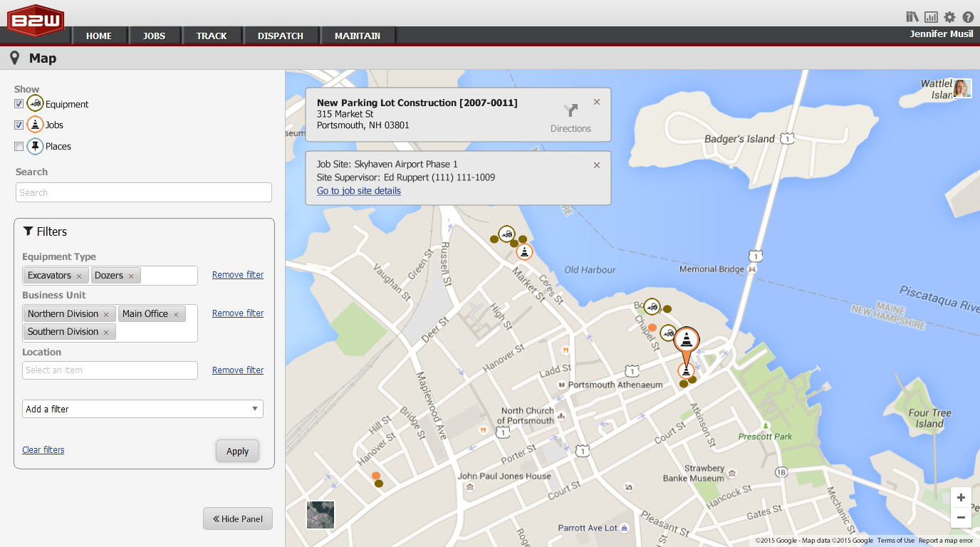Click the Directions arrow icon
The image size is (980, 547).
pyautogui.click(x=570, y=111)
